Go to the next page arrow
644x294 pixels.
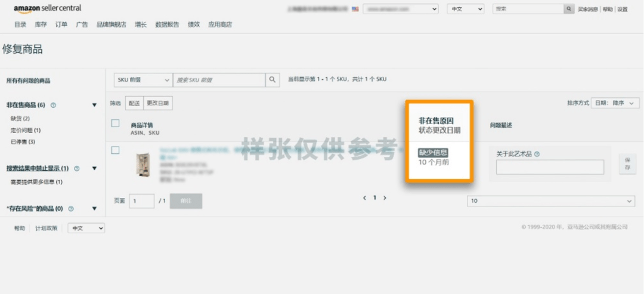(385, 198)
